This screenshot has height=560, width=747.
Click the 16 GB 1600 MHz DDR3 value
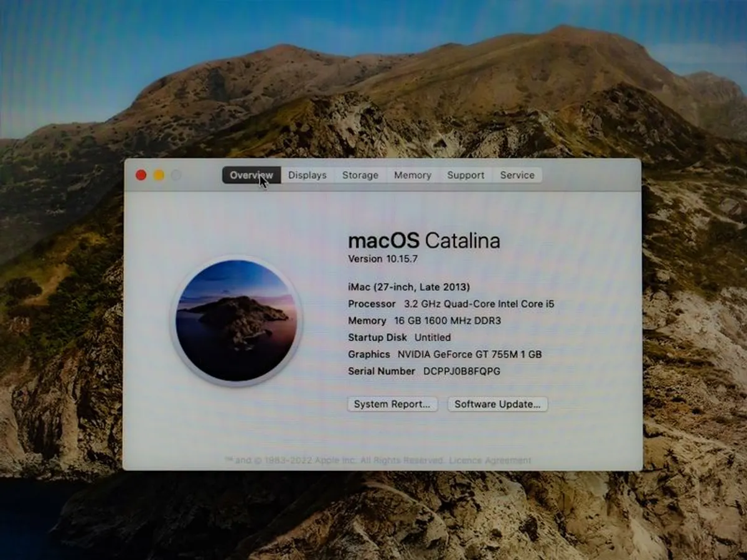448,320
